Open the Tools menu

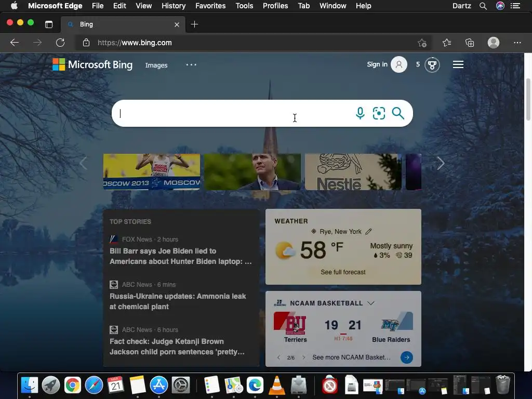[244, 6]
